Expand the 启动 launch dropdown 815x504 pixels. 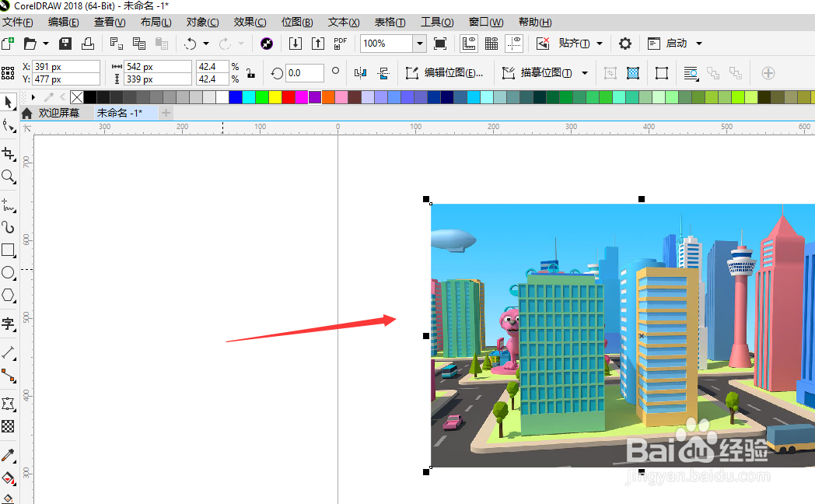click(699, 44)
